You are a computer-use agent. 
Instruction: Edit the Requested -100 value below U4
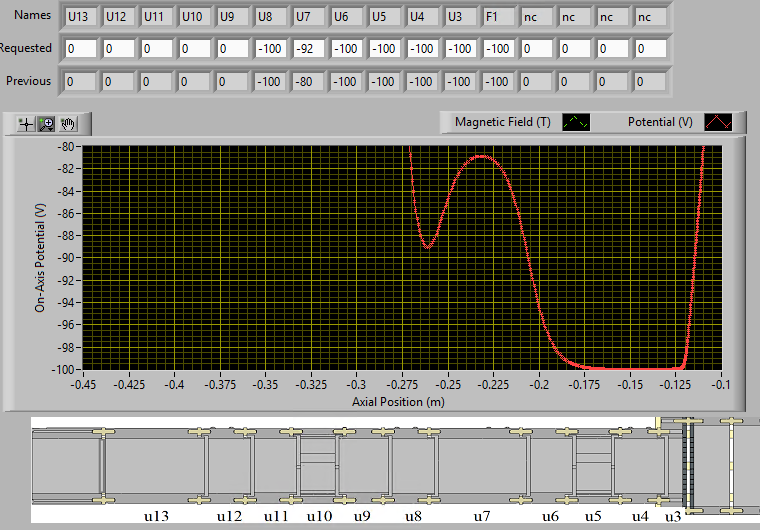[423, 48]
